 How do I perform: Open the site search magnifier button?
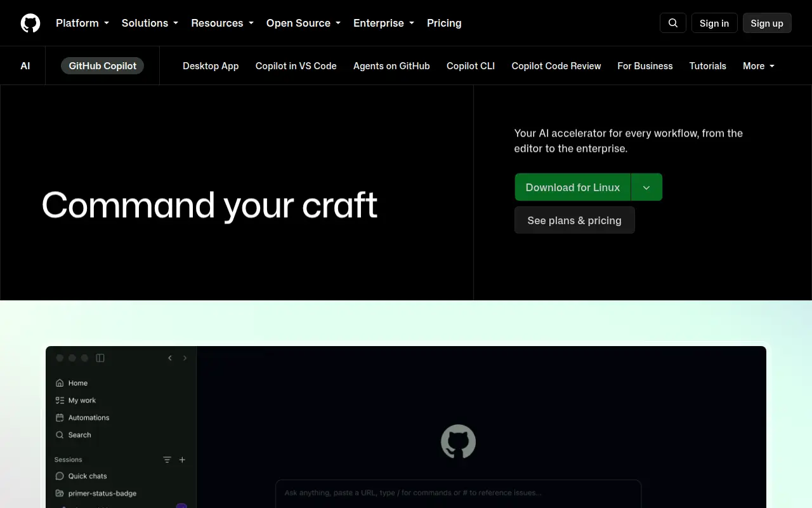click(673, 23)
